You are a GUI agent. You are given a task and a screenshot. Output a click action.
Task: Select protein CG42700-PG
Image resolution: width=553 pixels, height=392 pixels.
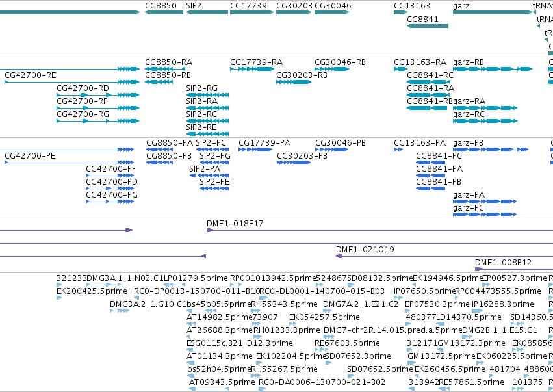pyautogui.click(x=110, y=202)
